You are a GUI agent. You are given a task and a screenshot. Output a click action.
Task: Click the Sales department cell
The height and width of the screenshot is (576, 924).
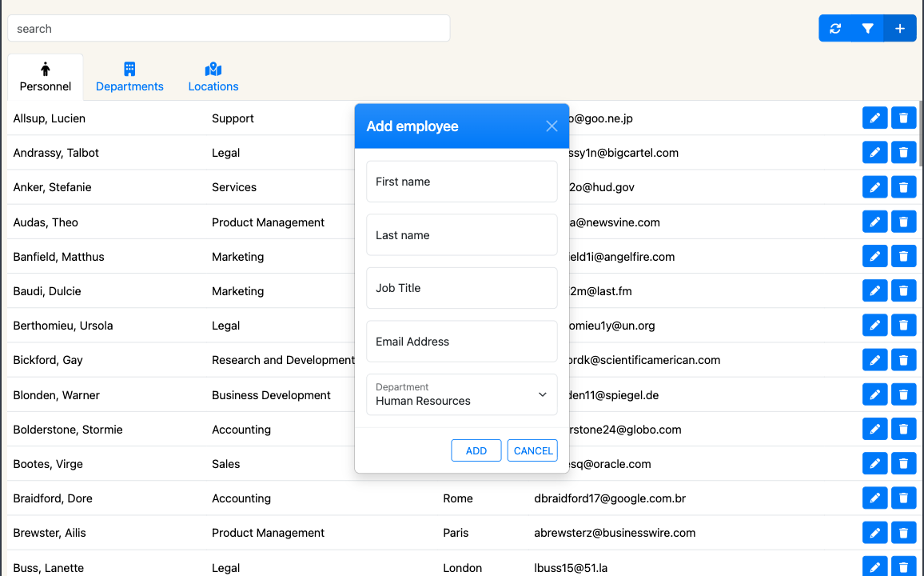[225, 464]
